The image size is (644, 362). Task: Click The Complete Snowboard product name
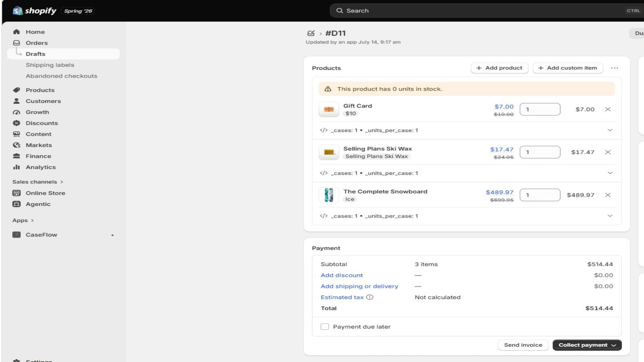(x=385, y=191)
